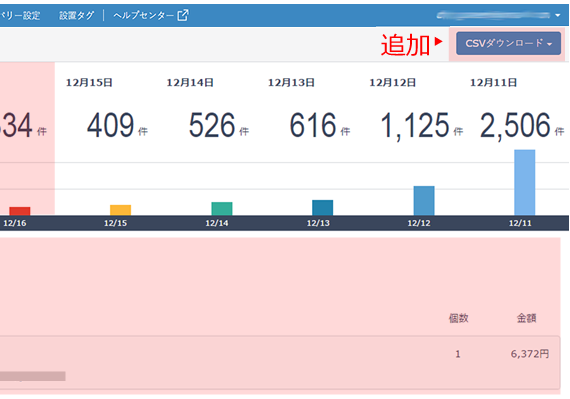Click the quantity value 1 in the row
The width and height of the screenshot is (570, 399).
pos(458,354)
